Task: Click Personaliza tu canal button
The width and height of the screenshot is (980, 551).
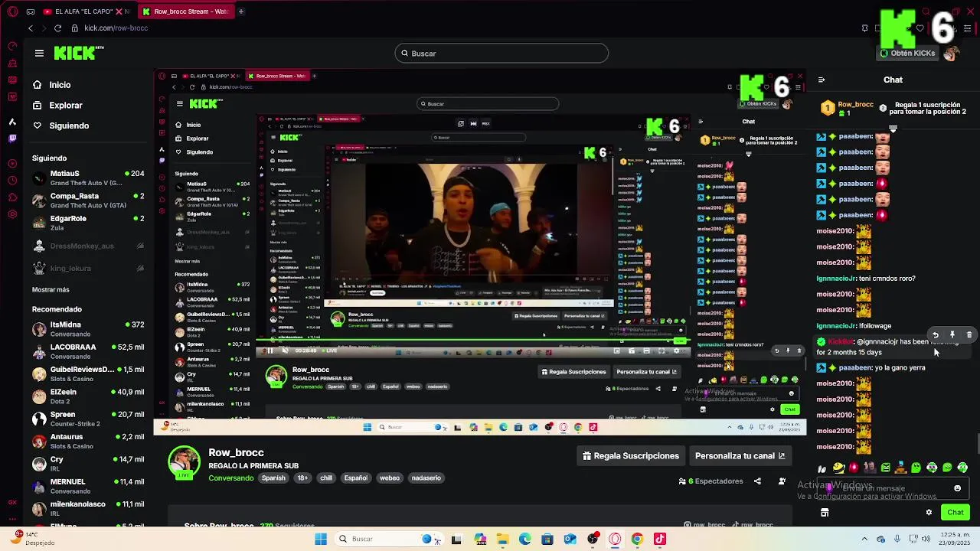Action: point(740,456)
